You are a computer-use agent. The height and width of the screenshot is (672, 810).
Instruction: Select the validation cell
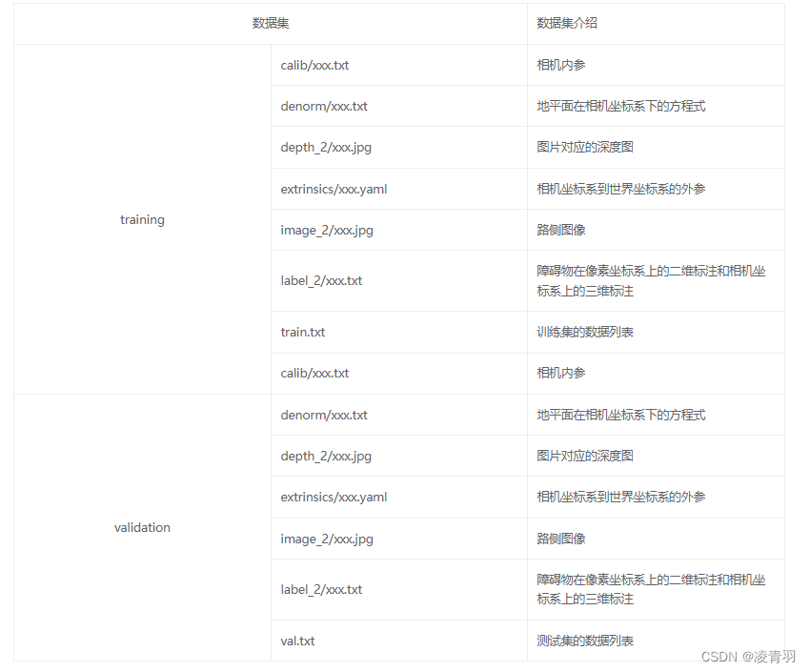pos(142,527)
